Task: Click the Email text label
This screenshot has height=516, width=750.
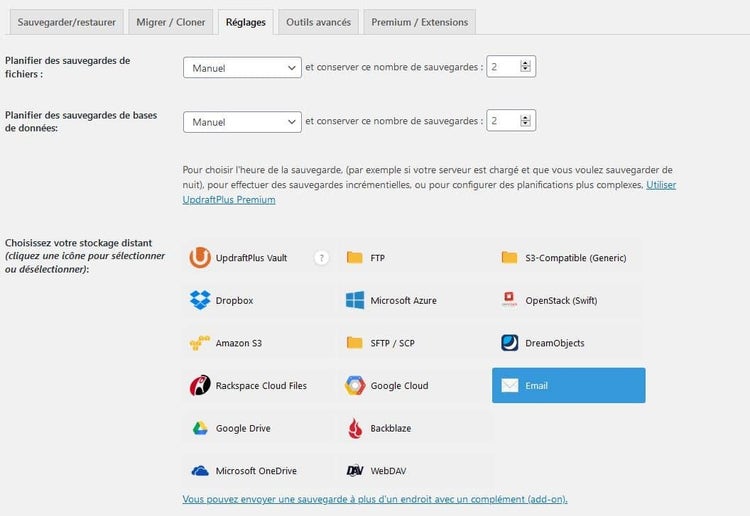Action: [536, 385]
